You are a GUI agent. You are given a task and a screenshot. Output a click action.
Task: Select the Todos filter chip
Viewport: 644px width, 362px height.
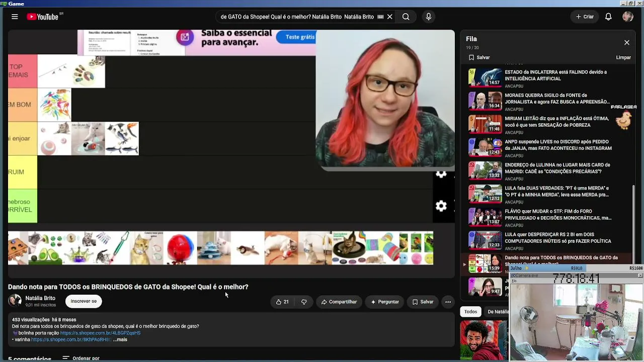[x=470, y=312]
